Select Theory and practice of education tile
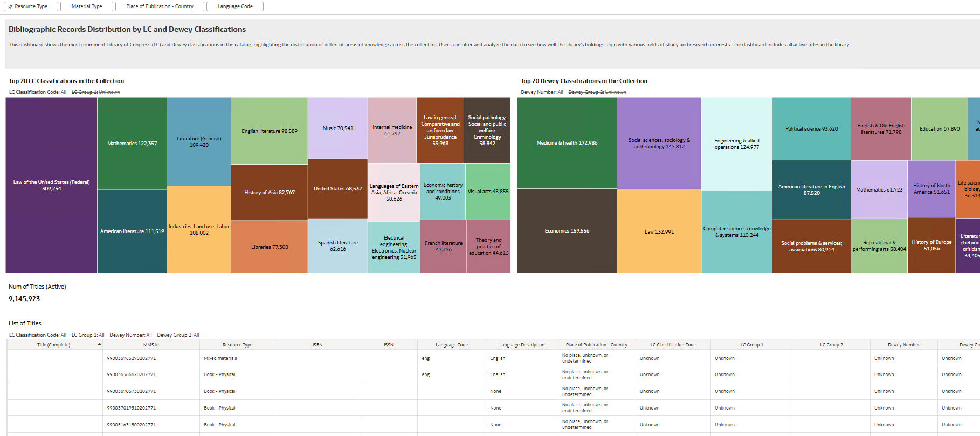The image size is (980, 436). [x=488, y=246]
